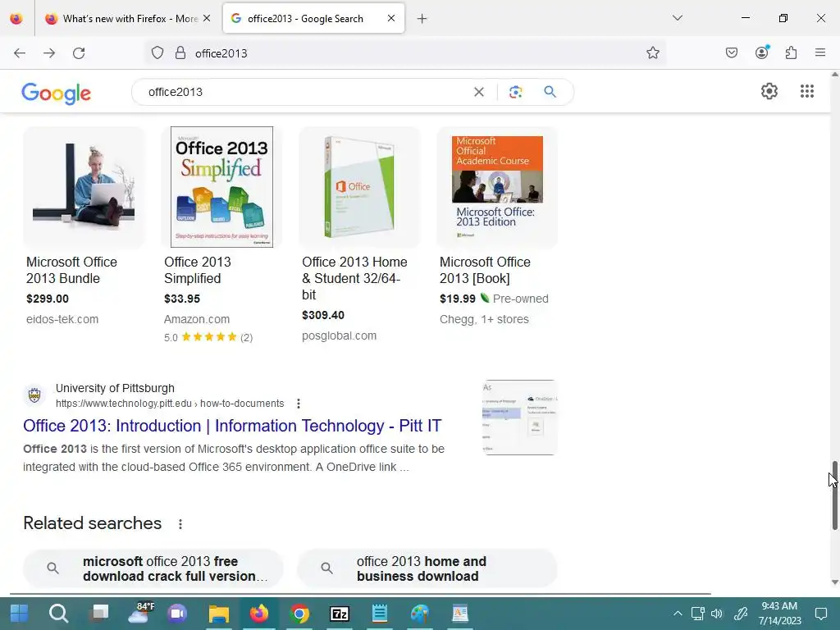840x630 pixels.
Task: Open Related searches three-dot menu
Action: tap(180, 524)
